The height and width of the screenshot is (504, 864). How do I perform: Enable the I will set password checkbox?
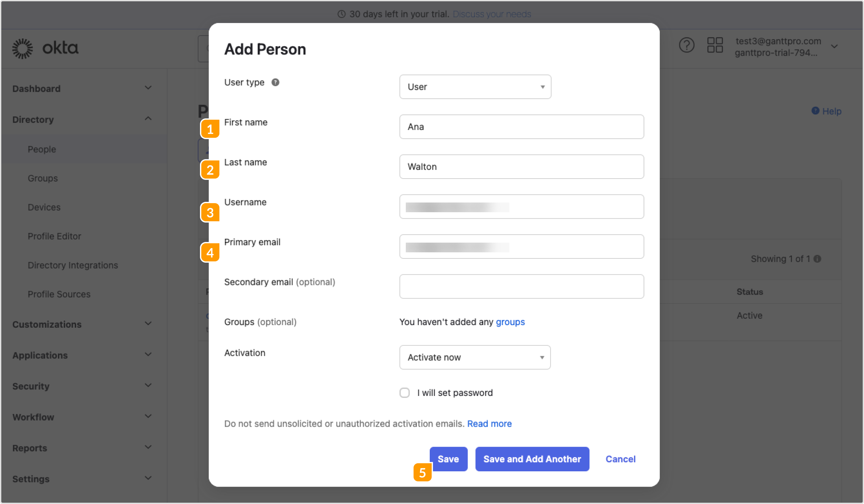pyautogui.click(x=404, y=393)
